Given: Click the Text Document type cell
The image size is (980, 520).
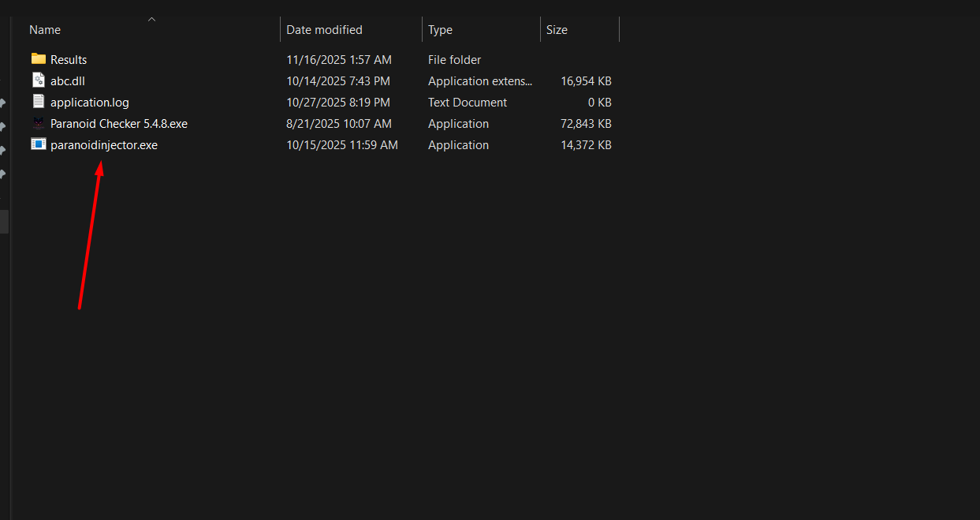Looking at the screenshot, I should (468, 103).
